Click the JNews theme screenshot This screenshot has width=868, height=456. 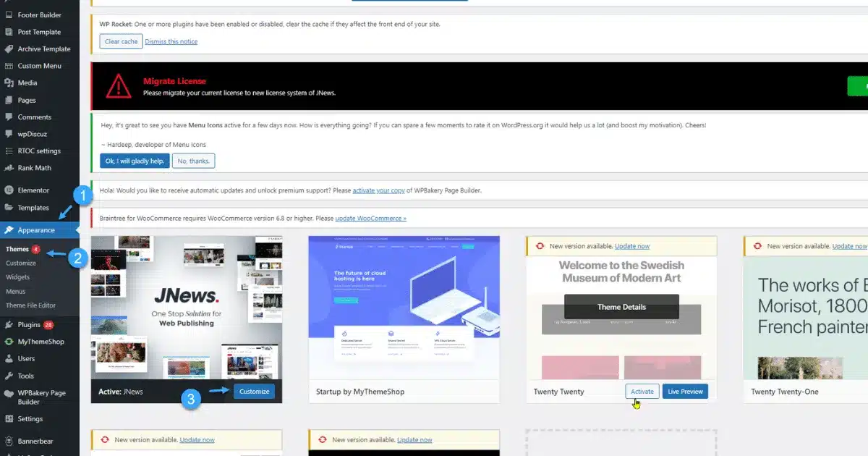tap(187, 307)
